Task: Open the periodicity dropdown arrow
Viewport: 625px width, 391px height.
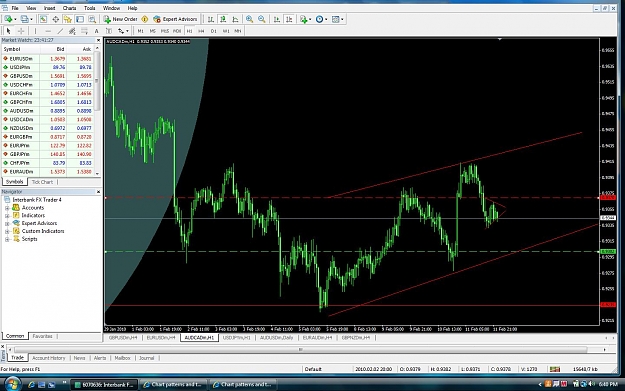Action: [326, 19]
